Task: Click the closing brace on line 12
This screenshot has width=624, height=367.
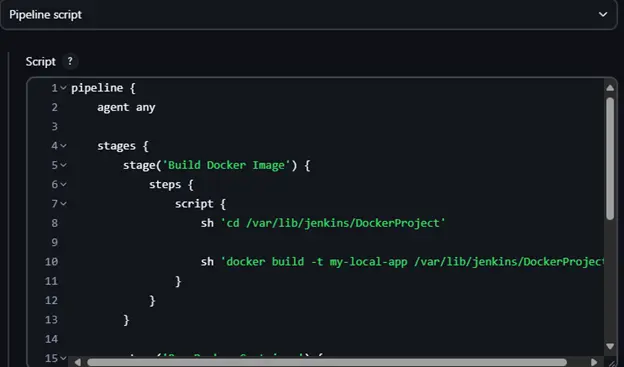Action: 152,300
